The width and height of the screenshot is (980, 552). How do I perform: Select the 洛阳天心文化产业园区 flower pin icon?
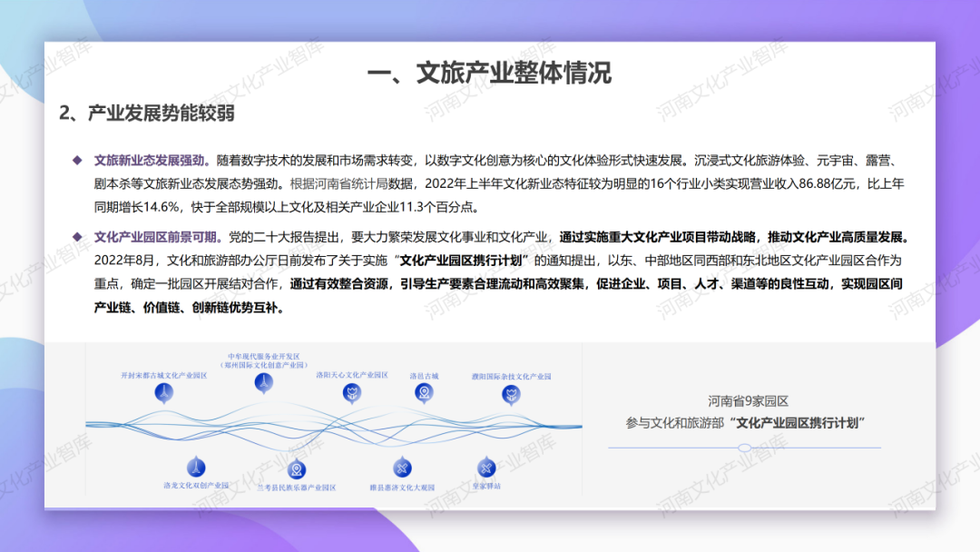click(x=352, y=393)
